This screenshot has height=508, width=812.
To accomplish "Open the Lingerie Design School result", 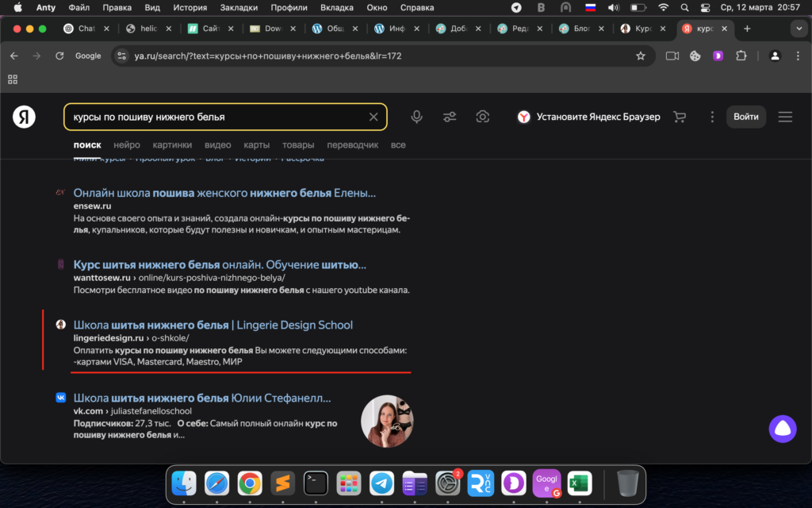I will (213, 325).
